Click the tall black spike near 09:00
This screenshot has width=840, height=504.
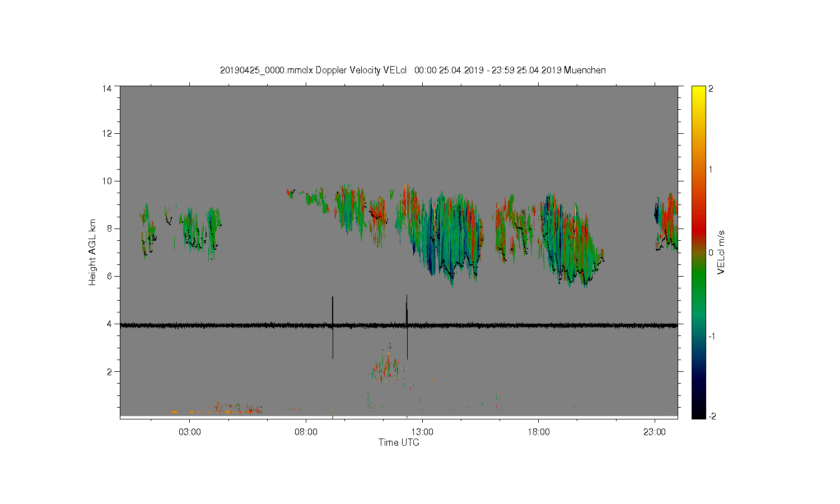333,328
